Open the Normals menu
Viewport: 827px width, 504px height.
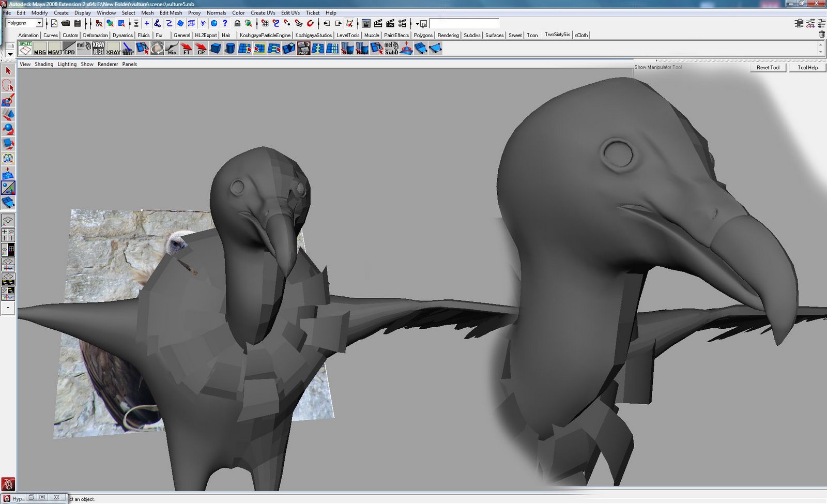pyautogui.click(x=216, y=13)
